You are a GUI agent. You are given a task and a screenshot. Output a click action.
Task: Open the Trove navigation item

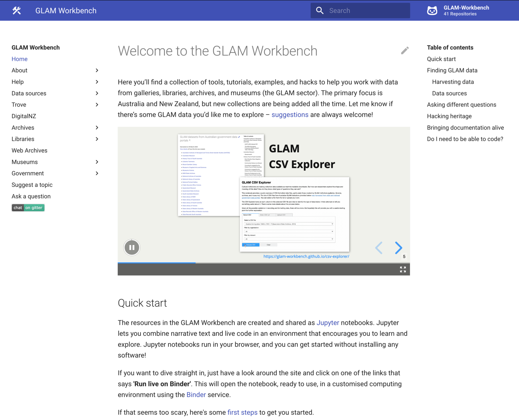pyautogui.click(x=19, y=105)
